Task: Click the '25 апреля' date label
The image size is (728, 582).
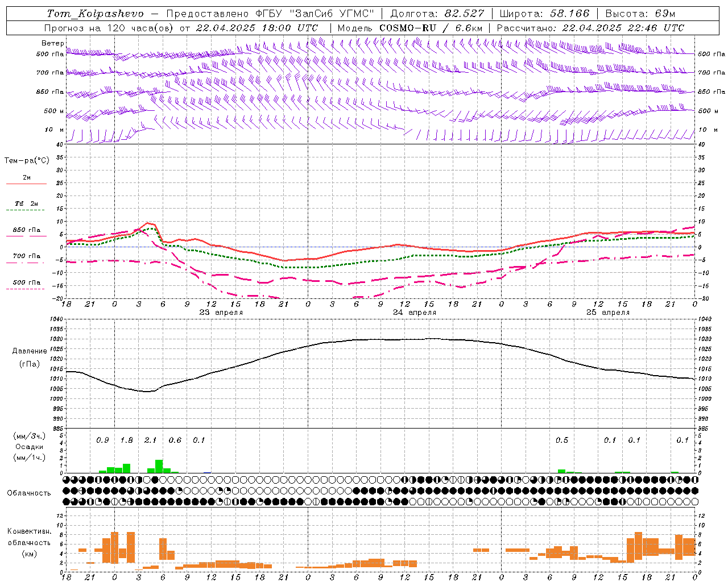Action: coord(608,313)
